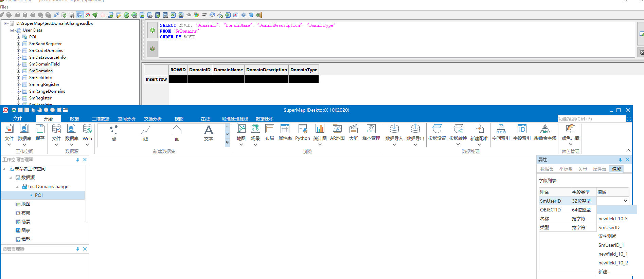This screenshot has height=279, width=644.
Task: Open the 统计图 chart dropdown
Action: coord(320,145)
